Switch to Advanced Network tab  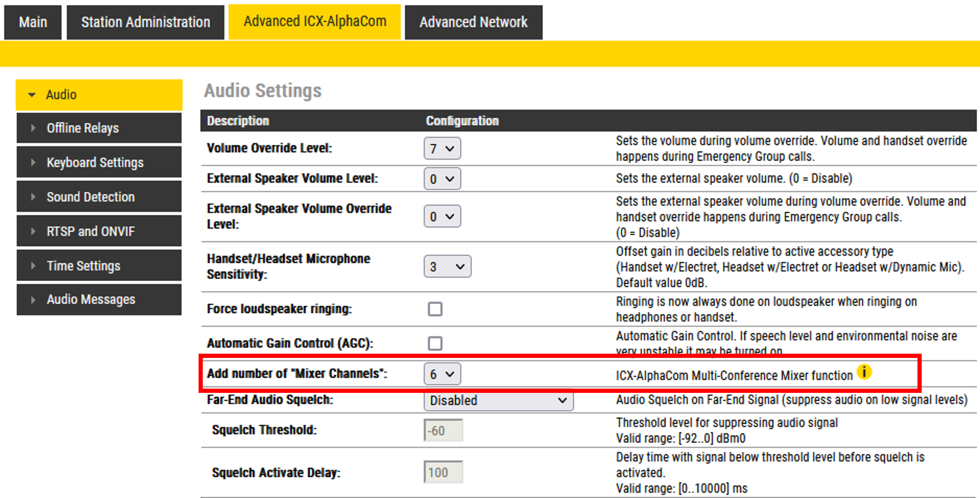(473, 22)
